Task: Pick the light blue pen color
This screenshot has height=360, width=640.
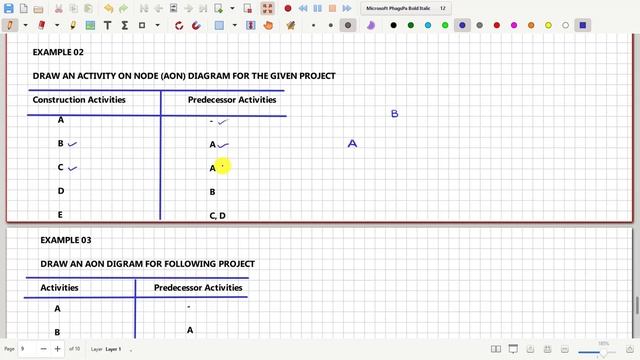Action: tap(428, 25)
